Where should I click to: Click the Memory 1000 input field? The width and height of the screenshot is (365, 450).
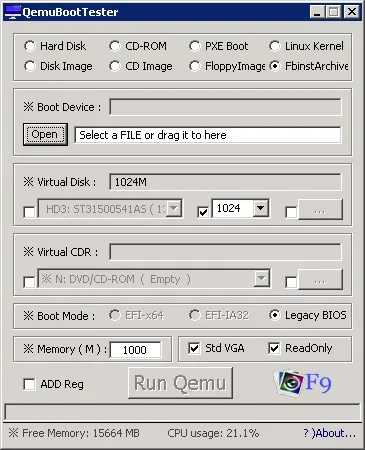pos(136,350)
